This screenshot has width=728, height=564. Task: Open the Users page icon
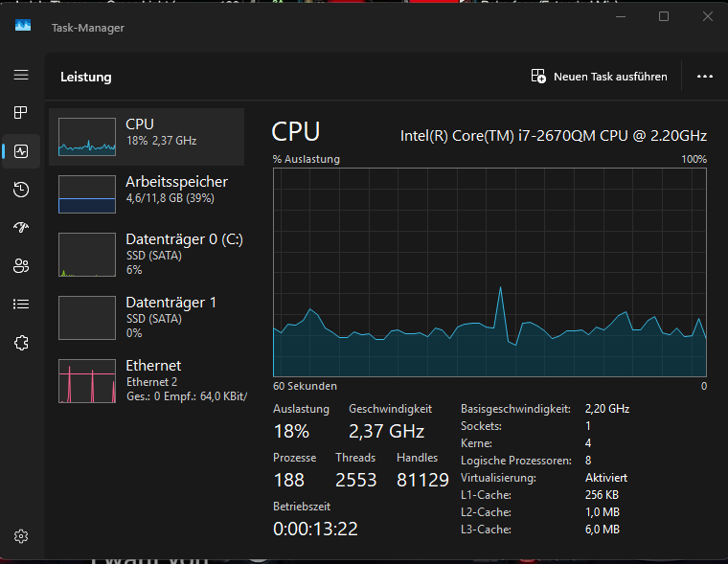click(x=21, y=265)
